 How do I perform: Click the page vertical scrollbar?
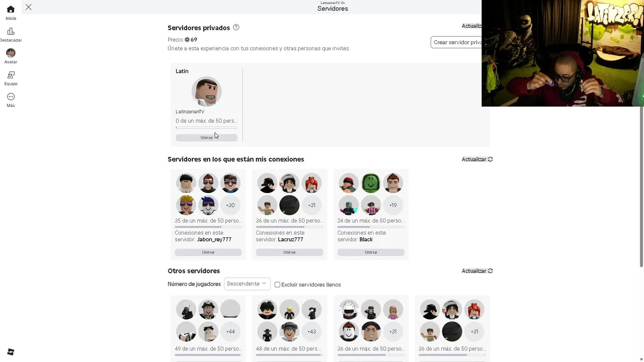click(641, 186)
